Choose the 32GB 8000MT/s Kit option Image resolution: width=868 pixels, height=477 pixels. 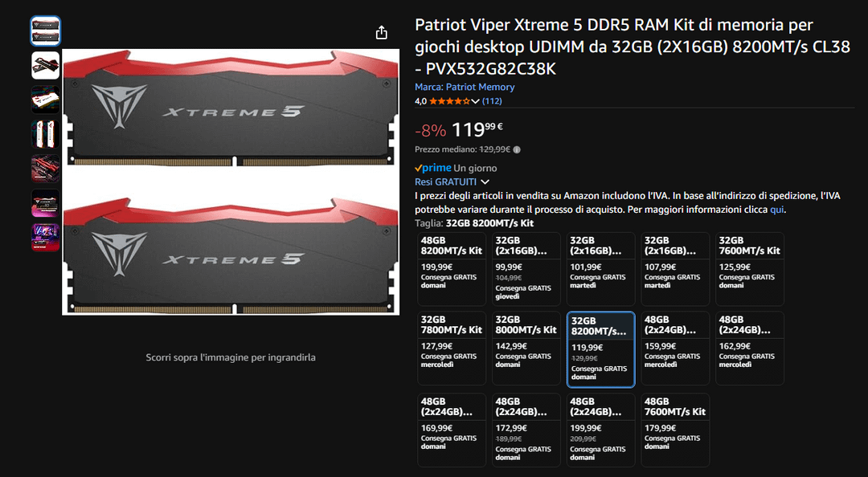pos(526,348)
